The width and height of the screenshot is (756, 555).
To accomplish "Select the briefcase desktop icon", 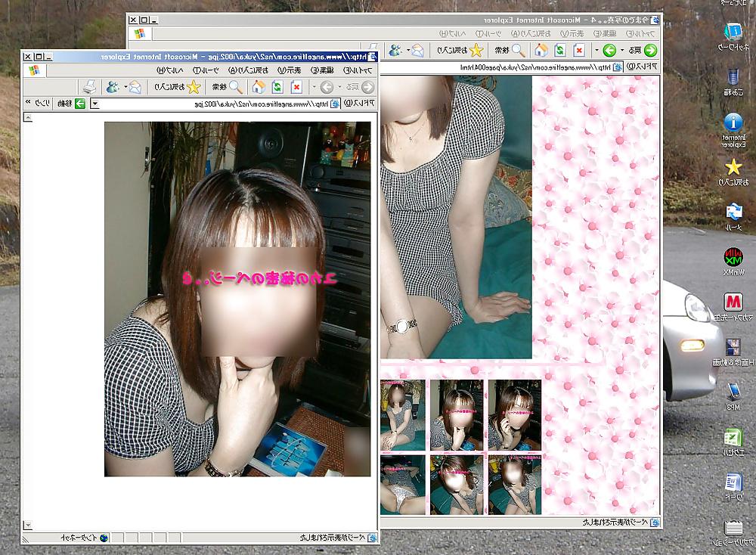I will coord(733,533).
